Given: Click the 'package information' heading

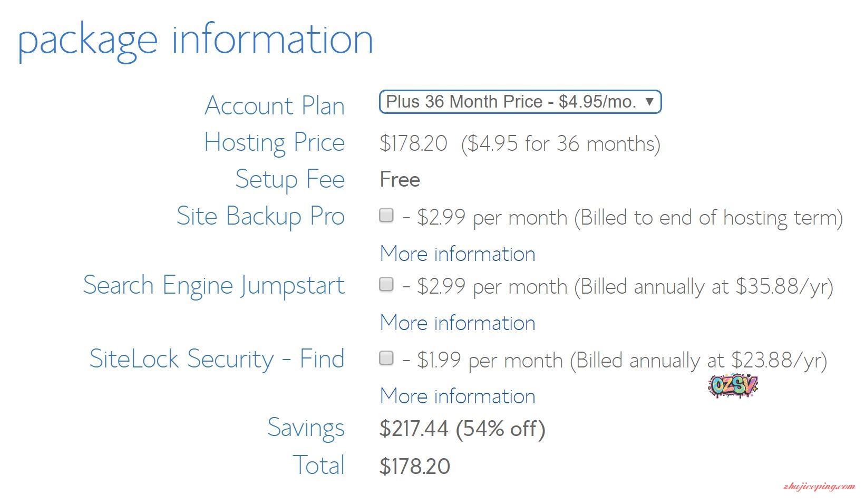Looking at the screenshot, I should pos(196,40).
